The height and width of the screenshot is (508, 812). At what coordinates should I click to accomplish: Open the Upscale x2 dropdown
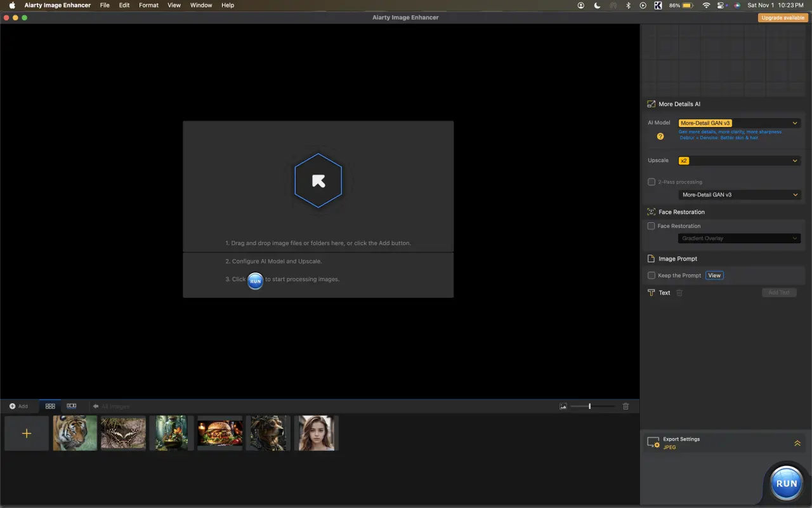(739, 161)
